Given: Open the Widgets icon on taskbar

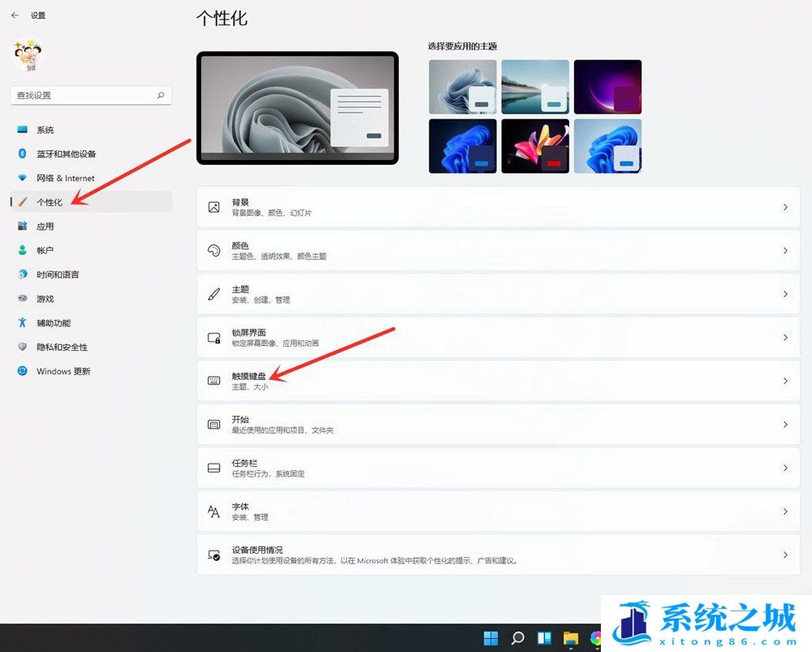Looking at the screenshot, I should pyautogui.click(x=544, y=637).
